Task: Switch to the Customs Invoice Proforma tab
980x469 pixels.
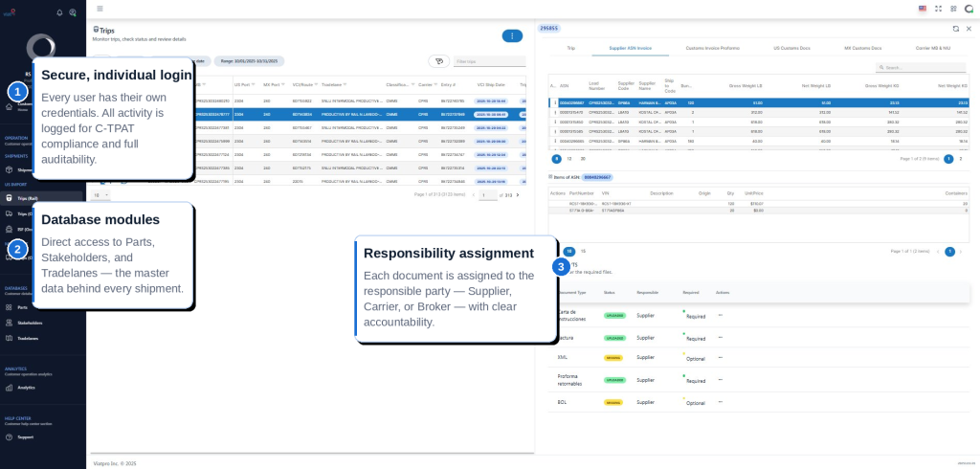Action: 712,48
